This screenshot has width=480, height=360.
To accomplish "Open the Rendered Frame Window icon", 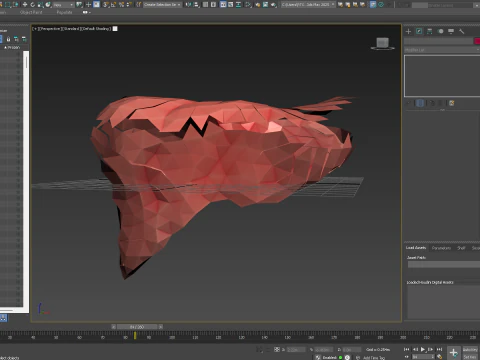I will point(265,5).
